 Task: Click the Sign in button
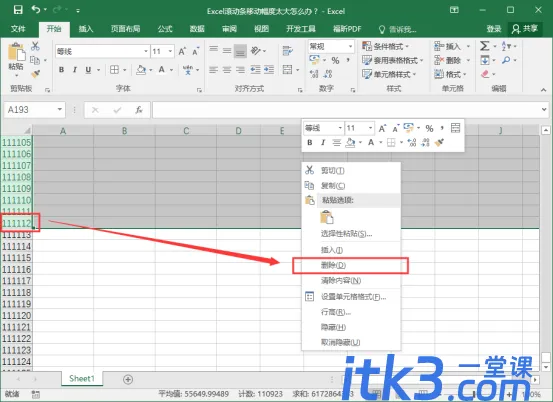494,29
